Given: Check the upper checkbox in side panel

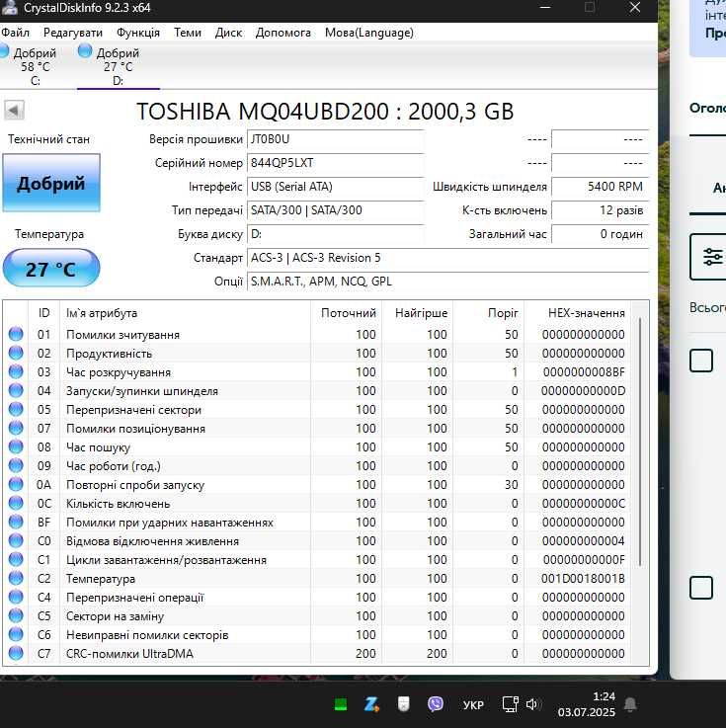Looking at the screenshot, I should (701, 361).
